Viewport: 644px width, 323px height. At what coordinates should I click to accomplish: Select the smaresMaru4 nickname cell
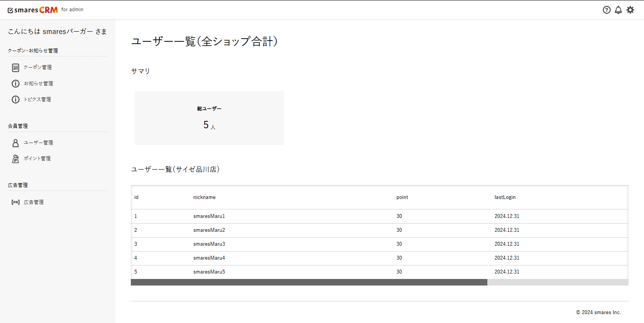[x=209, y=258]
